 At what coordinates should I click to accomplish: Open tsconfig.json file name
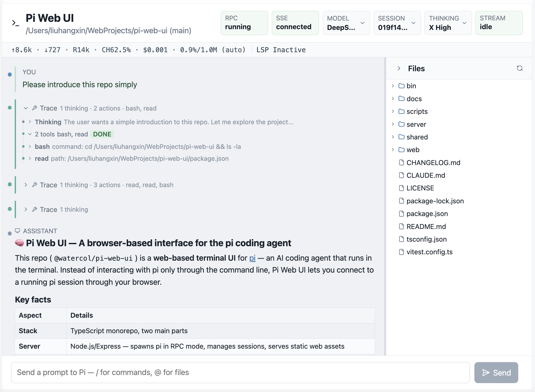[x=426, y=239]
